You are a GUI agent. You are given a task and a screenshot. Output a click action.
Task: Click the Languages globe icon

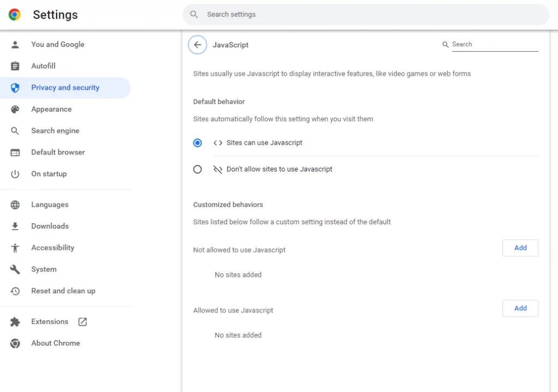pyautogui.click(x=15, y=204)
